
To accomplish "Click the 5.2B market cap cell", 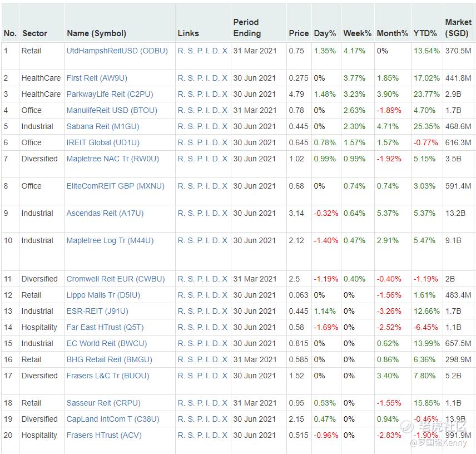I will (x=453, y=376).
